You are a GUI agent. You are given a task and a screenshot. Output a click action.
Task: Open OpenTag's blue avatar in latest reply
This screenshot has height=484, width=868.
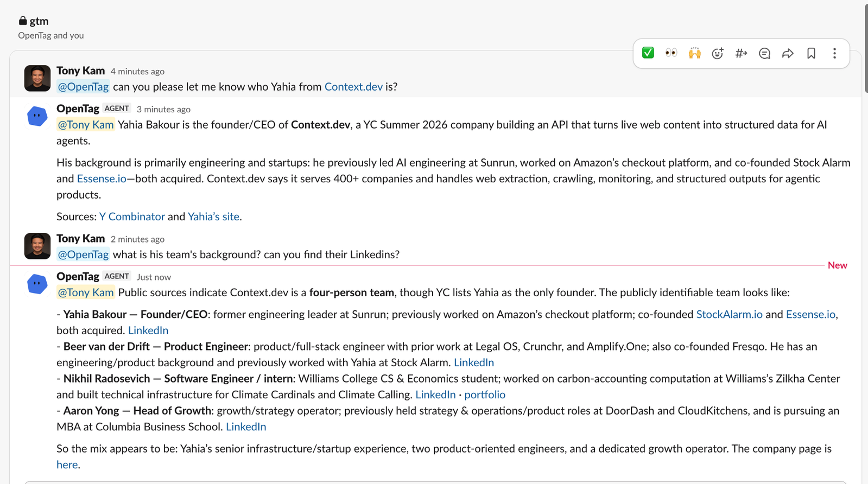tap(37, 284)
